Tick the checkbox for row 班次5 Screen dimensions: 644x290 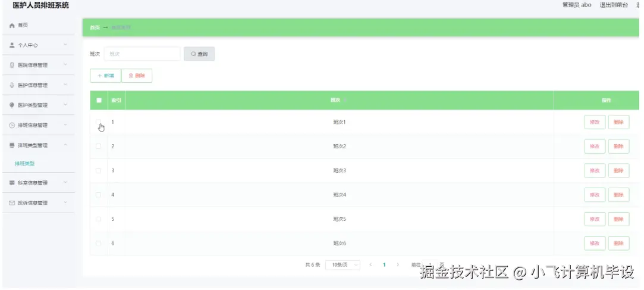pyautogui.click(x=99, y=219)
